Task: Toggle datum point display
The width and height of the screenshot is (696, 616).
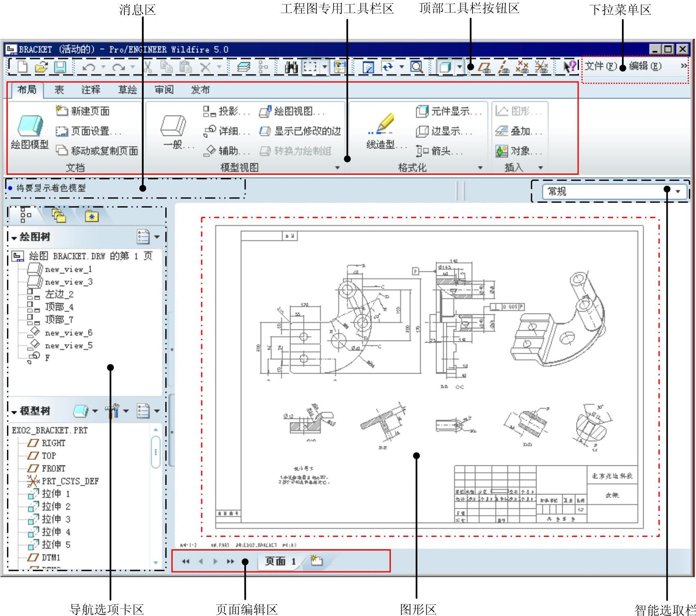Action: [x=522, y=67]
